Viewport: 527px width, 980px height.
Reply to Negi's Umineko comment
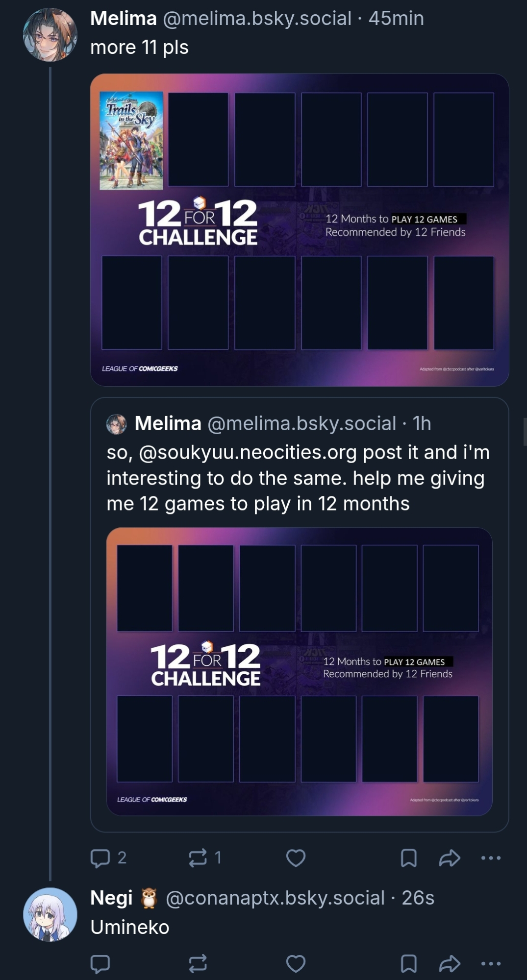click(100, 963)
